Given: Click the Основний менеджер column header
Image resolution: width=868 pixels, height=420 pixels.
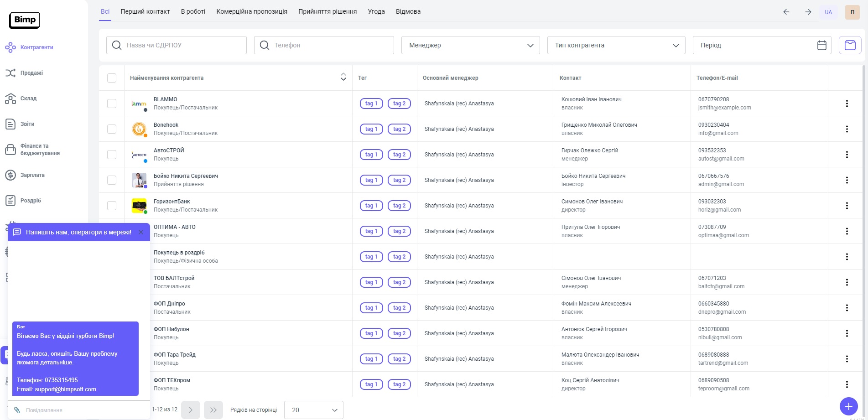Looking at the screenshot, I should pyautogui.click(x=451, y=78).
